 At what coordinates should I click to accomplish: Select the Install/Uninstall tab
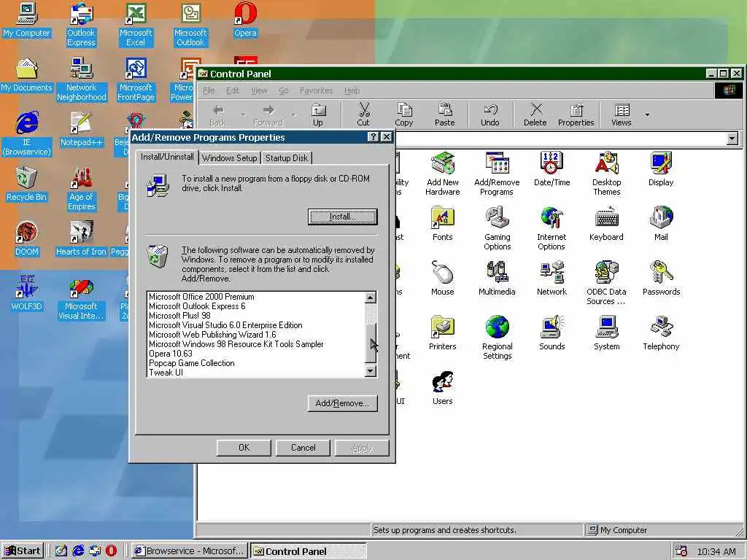167,157
